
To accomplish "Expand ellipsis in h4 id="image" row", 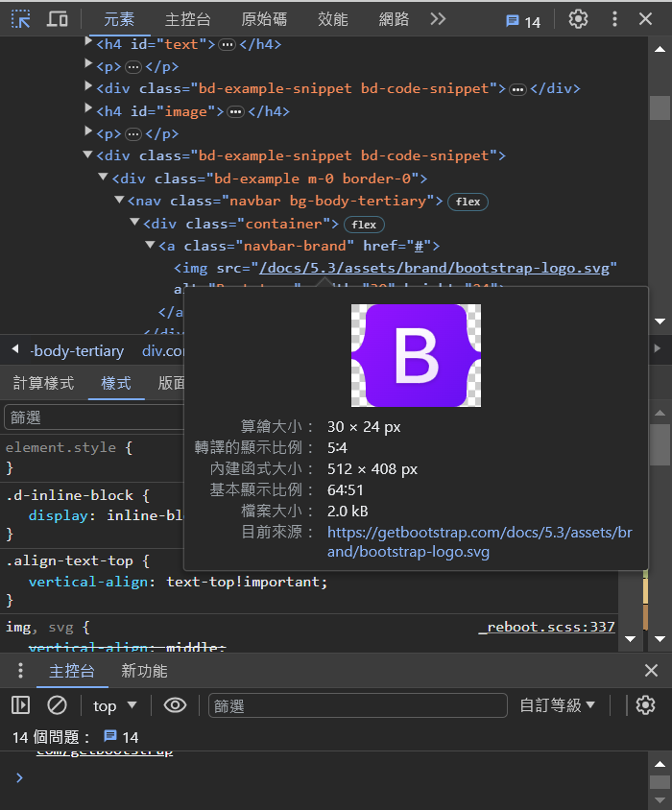I will point(236,112).
